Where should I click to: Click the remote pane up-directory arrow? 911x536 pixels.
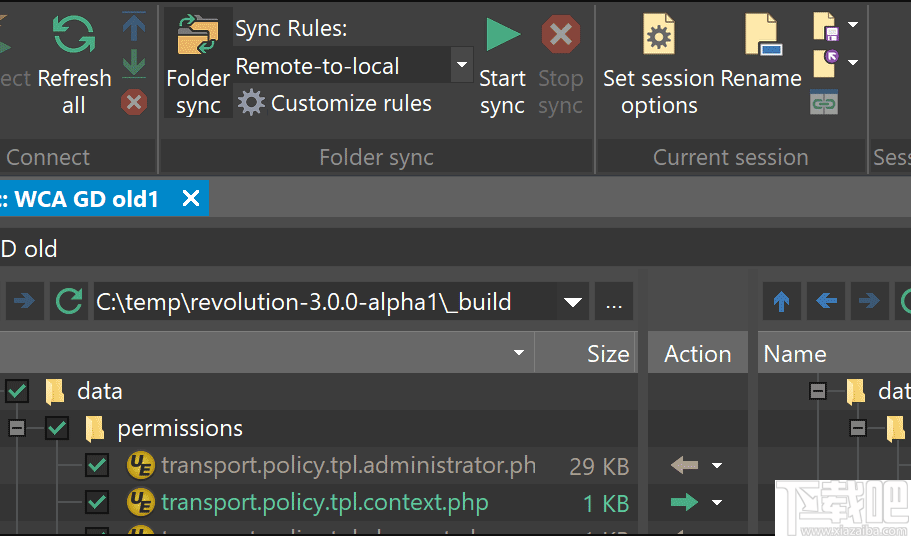coord(782,301)
